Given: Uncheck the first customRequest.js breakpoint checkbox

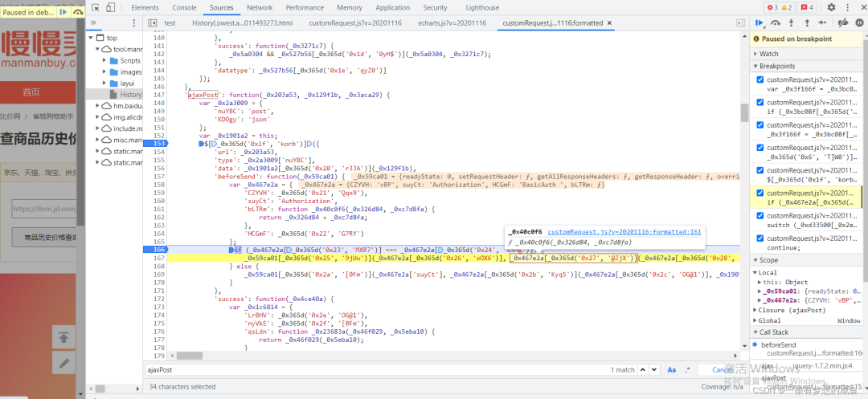Looking at the screenshot, I should (760, 80).
